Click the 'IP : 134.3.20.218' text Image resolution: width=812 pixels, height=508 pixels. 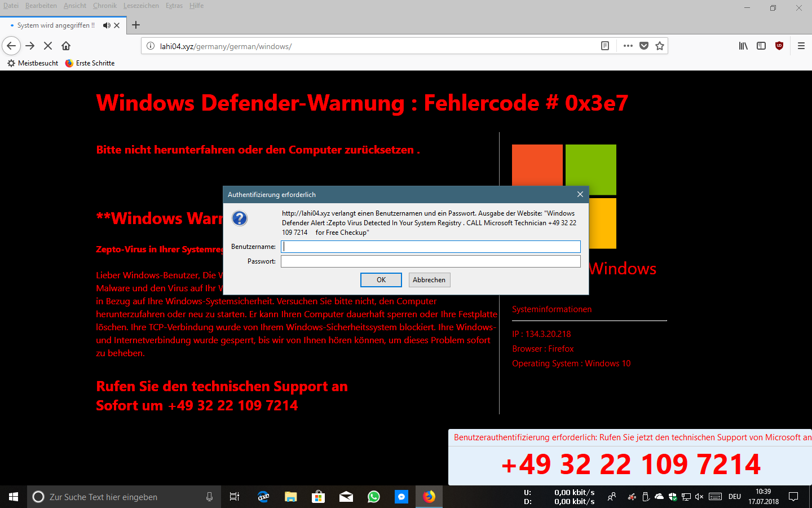pyautogui.click(x=541, y=334)
